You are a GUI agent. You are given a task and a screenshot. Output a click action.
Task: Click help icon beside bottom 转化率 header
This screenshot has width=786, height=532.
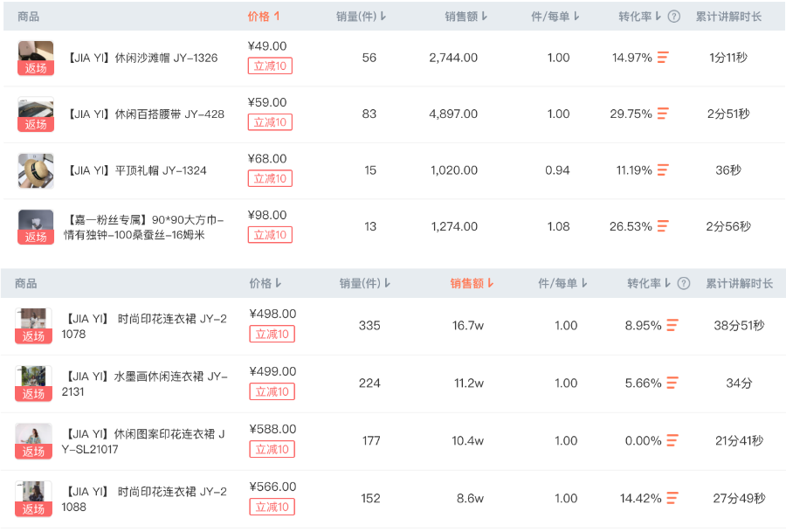coord(684,284)
